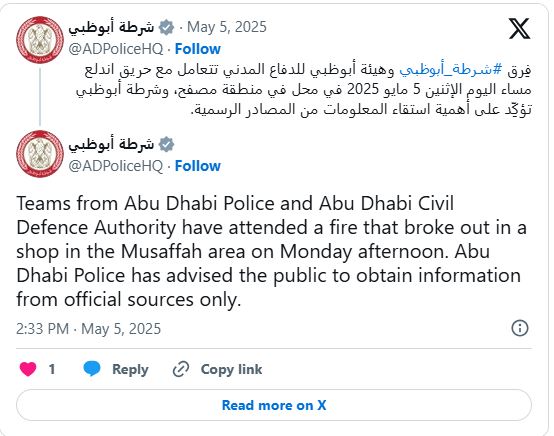Click the copy link chain icon
554x436 pixels.
pyautogui.click(x=181, y=369)
